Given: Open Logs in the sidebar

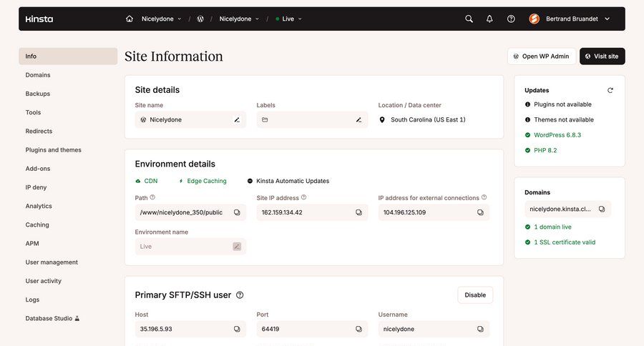Looking at the screenshot, I should 32,300.
